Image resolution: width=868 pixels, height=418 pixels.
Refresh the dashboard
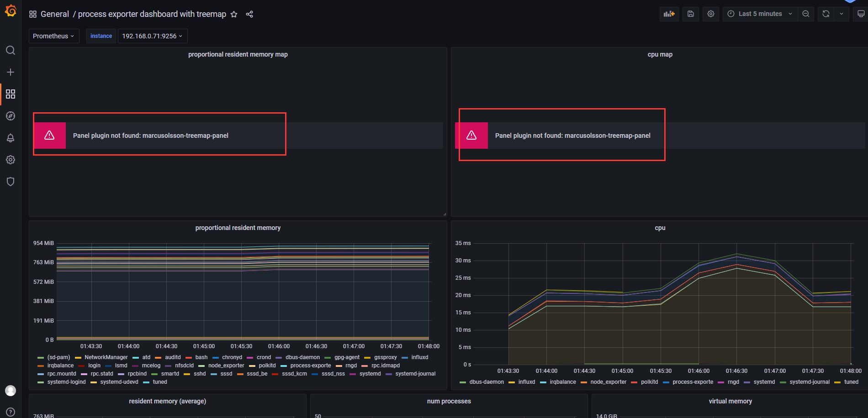825,14
